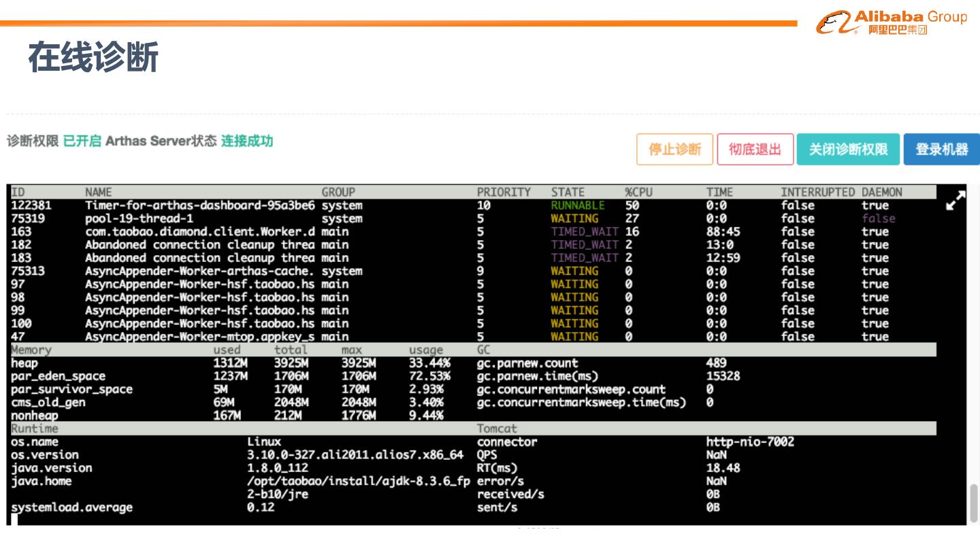Click the STATE column header
980x551 pixels.
point(568,192)
